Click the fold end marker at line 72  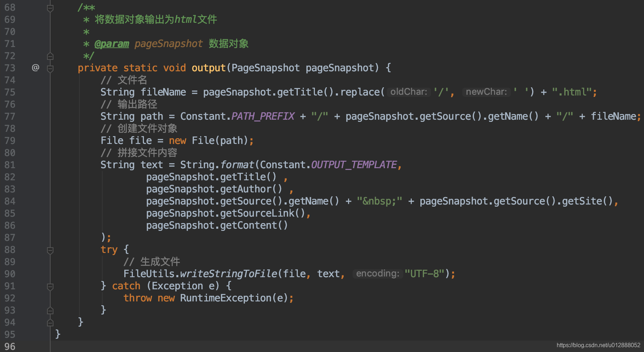point(50,56)
